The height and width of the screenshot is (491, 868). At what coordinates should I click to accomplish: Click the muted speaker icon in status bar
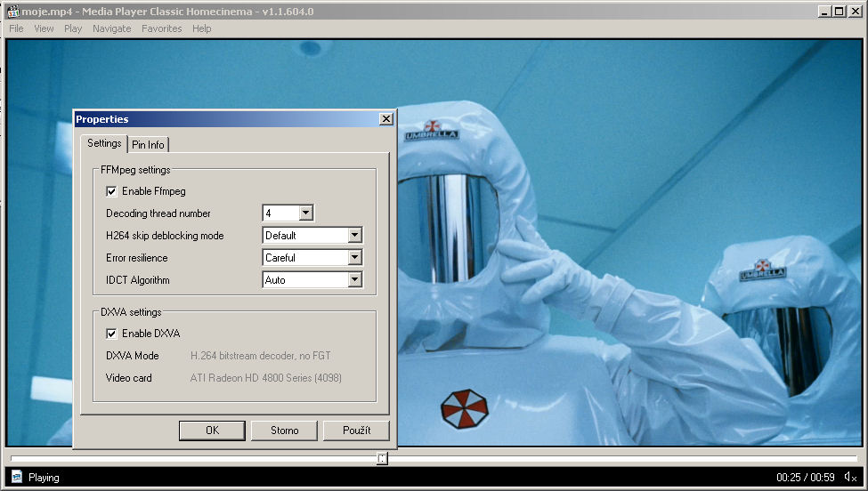tap(851, 477)
